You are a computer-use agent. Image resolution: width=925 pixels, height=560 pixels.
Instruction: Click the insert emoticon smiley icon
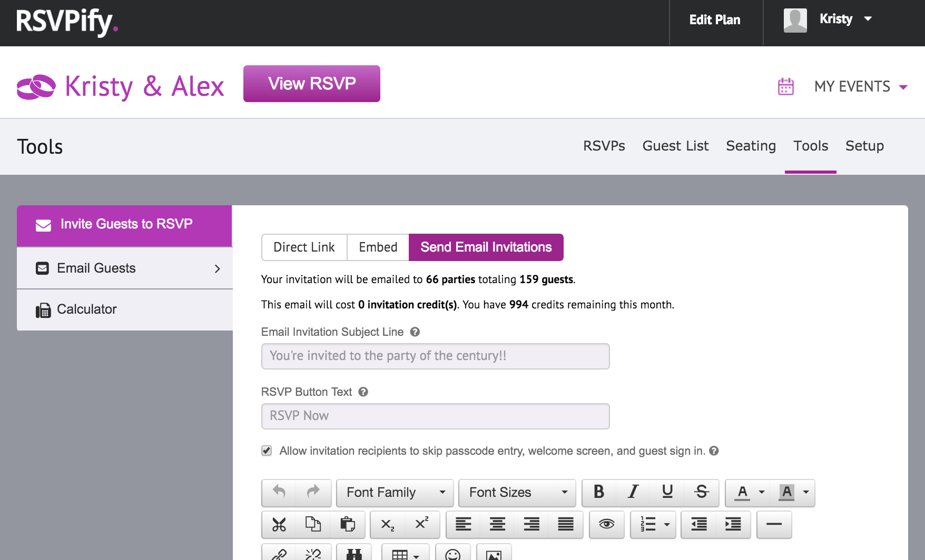tap(453, 555)
